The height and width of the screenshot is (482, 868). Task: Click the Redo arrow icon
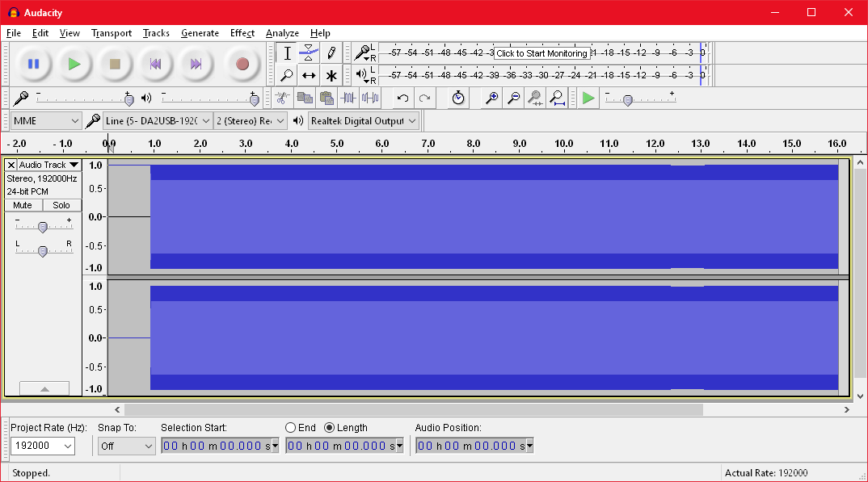click(424, 98)
